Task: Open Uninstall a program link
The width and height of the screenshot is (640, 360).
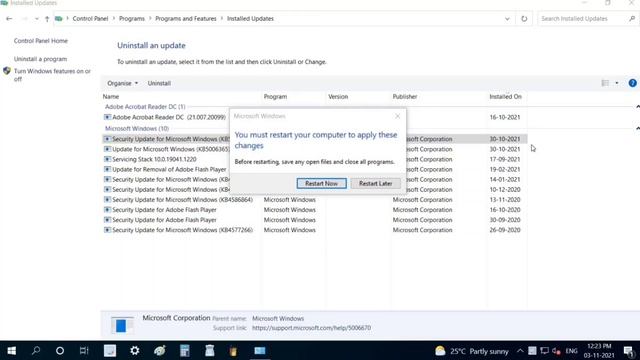Action: (x=40, y=59)
